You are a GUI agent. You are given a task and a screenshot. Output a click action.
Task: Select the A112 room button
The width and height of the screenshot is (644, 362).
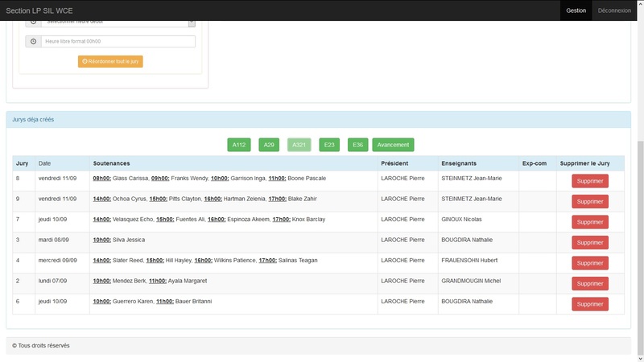[239, 145]
